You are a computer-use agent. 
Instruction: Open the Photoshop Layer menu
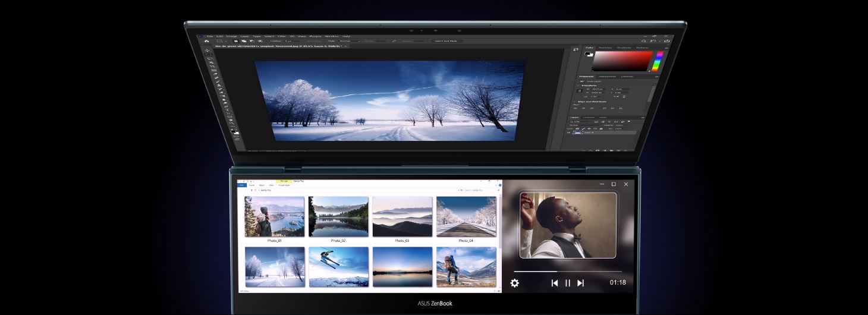click(244, 36)
